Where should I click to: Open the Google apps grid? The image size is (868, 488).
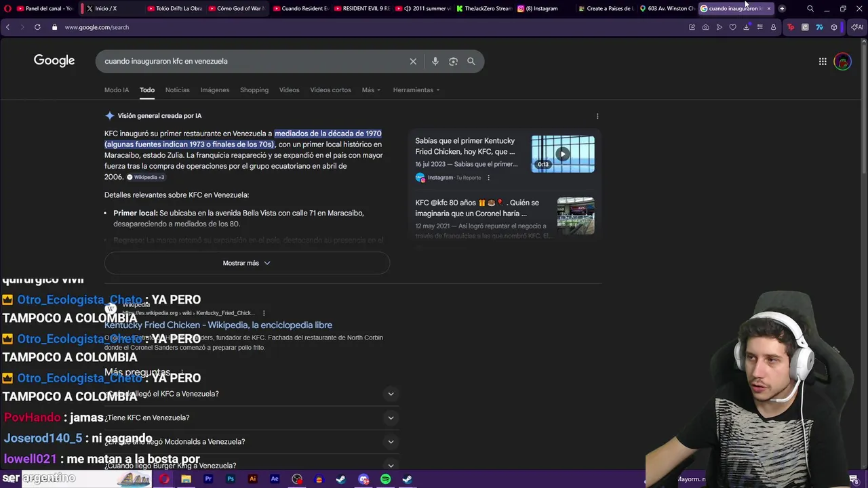tap(823, 61)
